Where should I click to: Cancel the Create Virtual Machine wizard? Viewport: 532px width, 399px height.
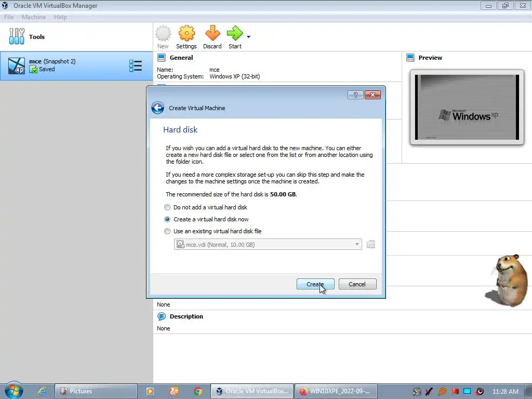tap(357, 284)
